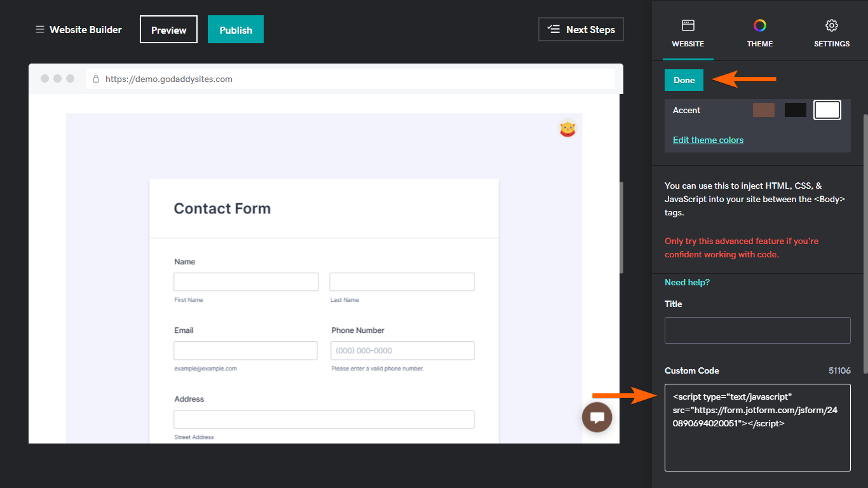The height and width of the screenshot is (488, 868).
Task: Click the lock icon in preview address bar
Action: [x=96, y=79]
